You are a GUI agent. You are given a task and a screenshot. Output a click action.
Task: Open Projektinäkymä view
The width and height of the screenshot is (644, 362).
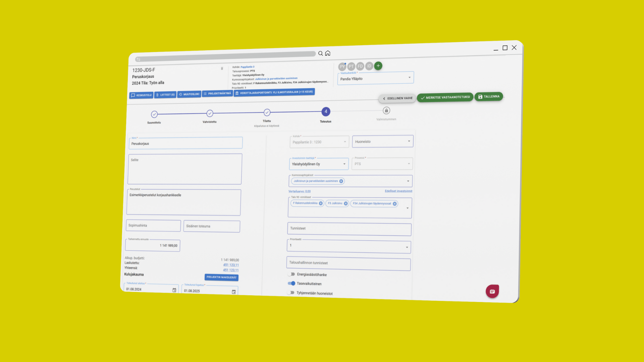217,94
